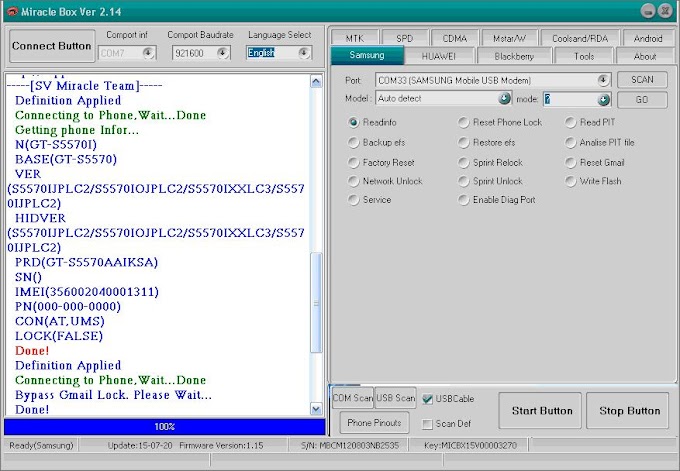
Task: Select the Factory Reset option
Action: (x=354, y=163)
